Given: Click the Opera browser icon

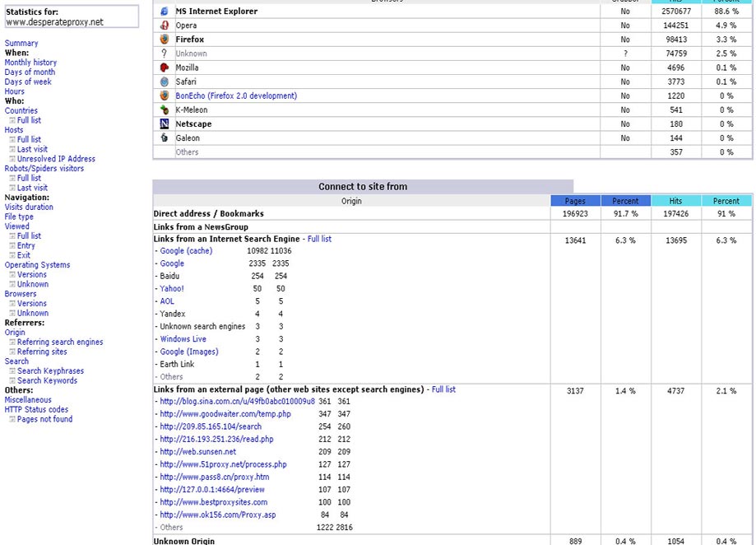Looking at the screenshot, I should pyautogui.click(x=165, y=25).
